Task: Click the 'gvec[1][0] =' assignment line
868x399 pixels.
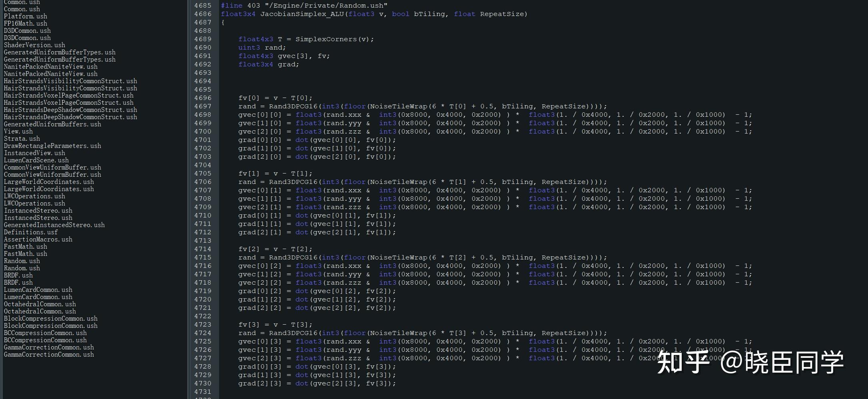Action: click(495, 123)
